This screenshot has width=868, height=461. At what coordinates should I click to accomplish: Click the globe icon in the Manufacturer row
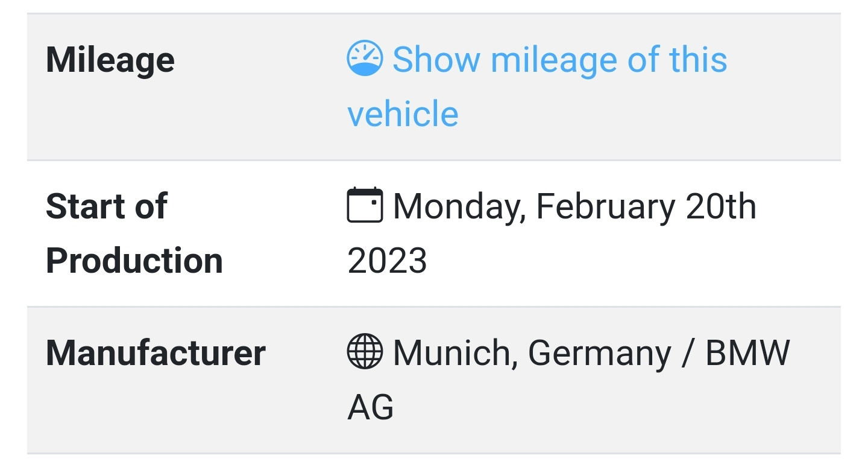point(365,352)
